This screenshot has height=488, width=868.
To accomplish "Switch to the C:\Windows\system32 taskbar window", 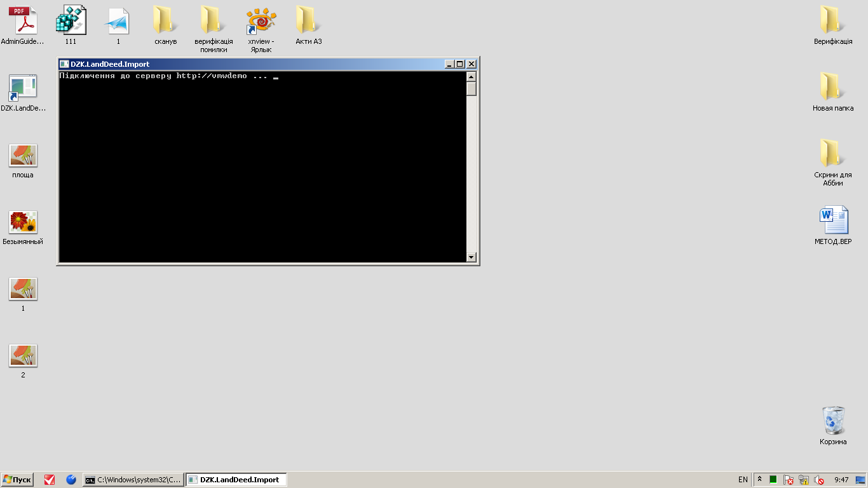I will point(133,480).
